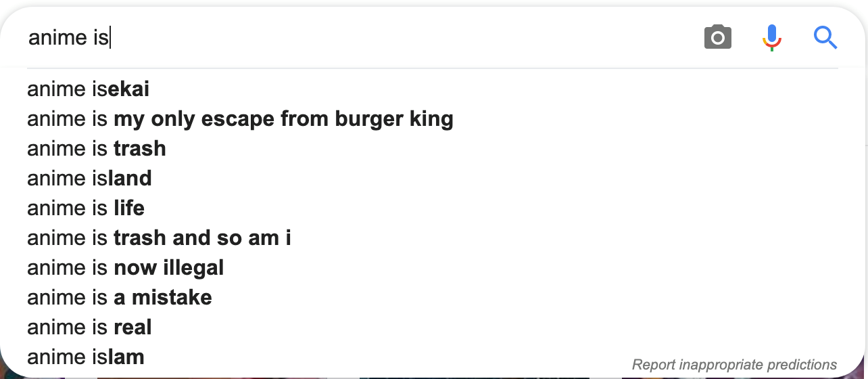Select 'anime is life' suggestion
Viewport: 868px width, 379px height.
point(433,208)
